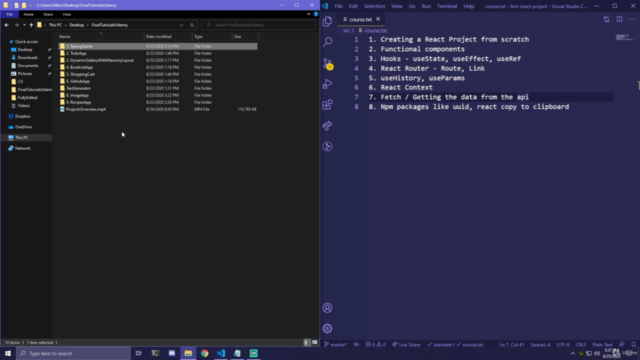Open the Explorer view in VS Code activity bar
The height and width of the screenshot is (360, 640).
point(327,21)
